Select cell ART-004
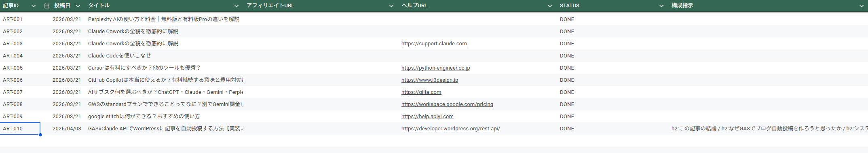Screen dimensions: 868x153 pos(20,56)
